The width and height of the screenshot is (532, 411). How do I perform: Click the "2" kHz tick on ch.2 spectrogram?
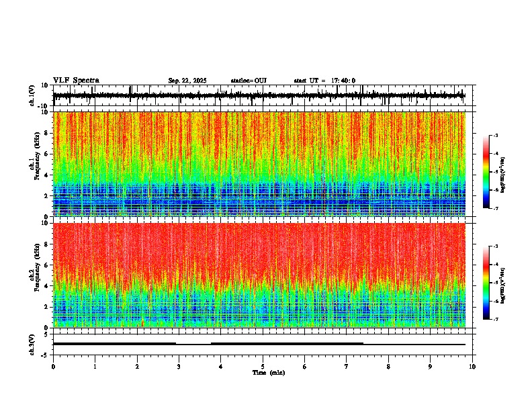click(46, 307)
